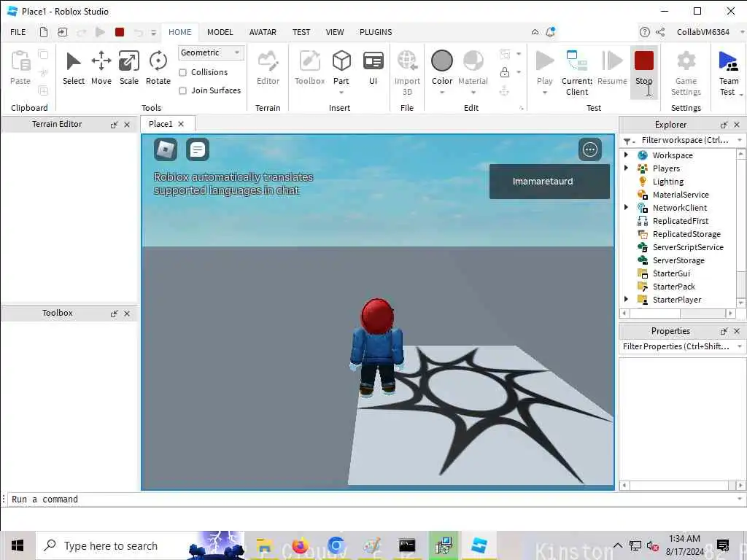Image resolution: width=747 pixels, height=560 pixels.
Task: Click the CollabVM6364 account name
Action: [703, 32]
